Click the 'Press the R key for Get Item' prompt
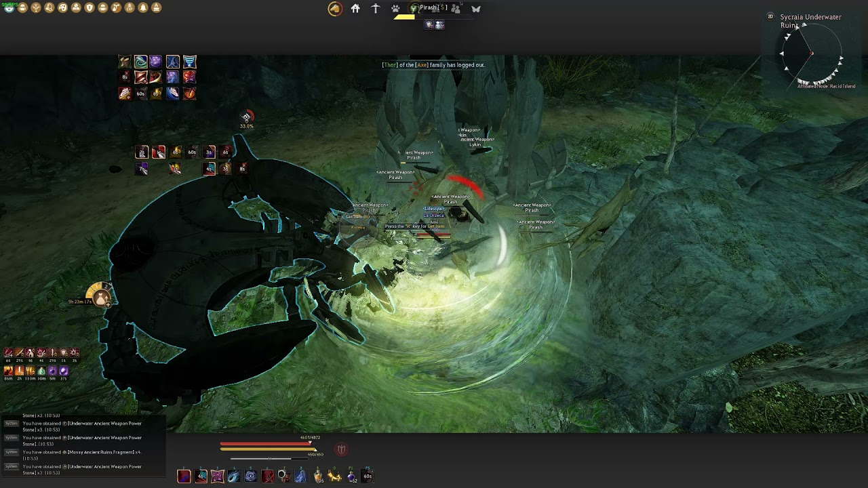 coord(415,226)
